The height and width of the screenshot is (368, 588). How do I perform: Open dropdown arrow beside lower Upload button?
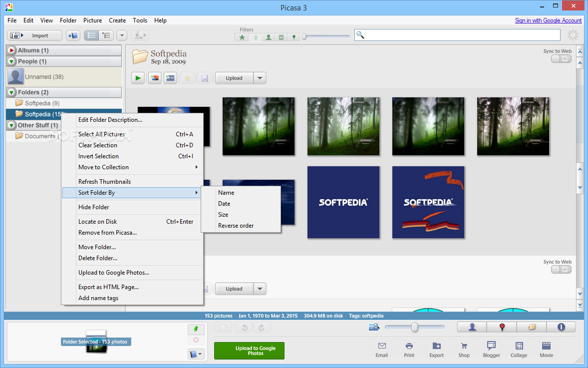260,289
